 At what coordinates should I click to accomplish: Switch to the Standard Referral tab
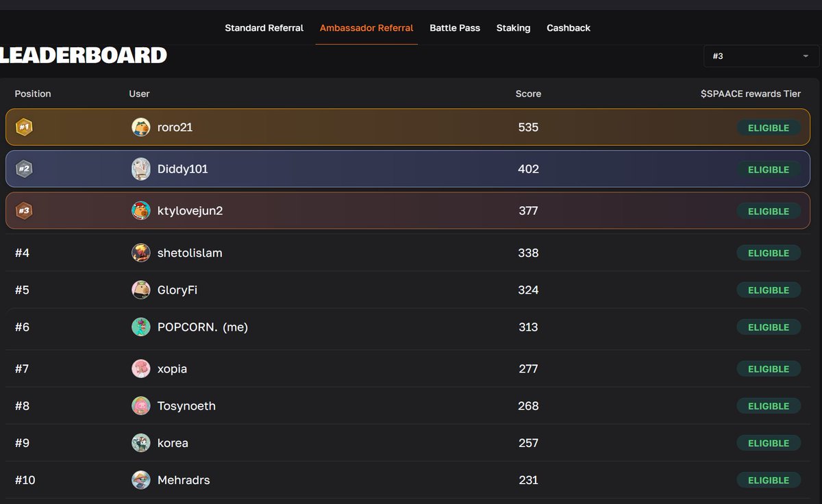pyautogui.click(x=264, y=27)
